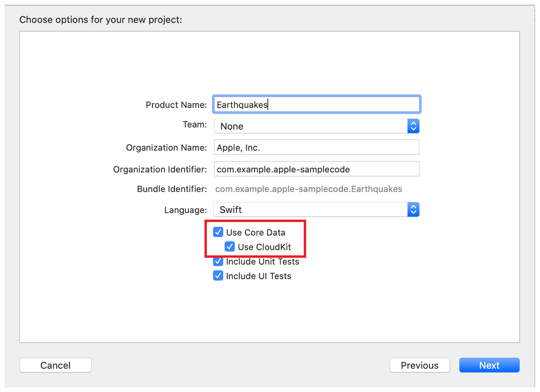This screenshot has width=540, height=392.
Task: Disable the Use CloudKit checkbox
Action: (229, 247)
